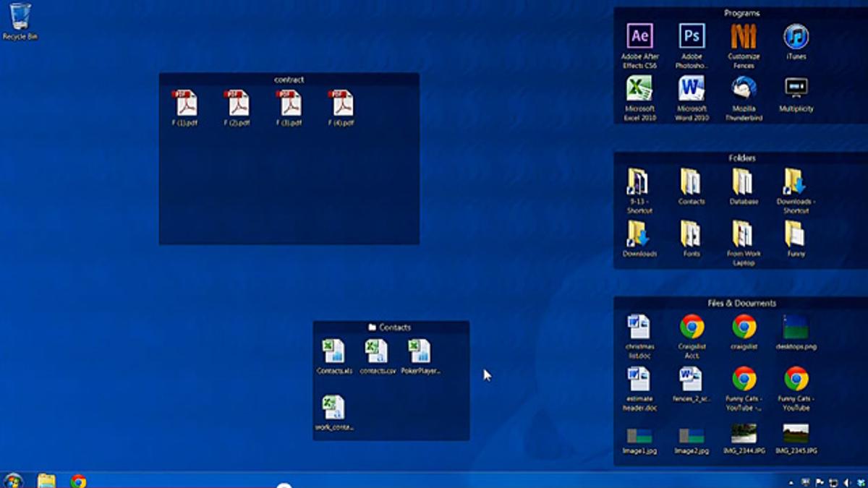
Task: Click the Contacts fence title bar
Action: click(391, 328)
